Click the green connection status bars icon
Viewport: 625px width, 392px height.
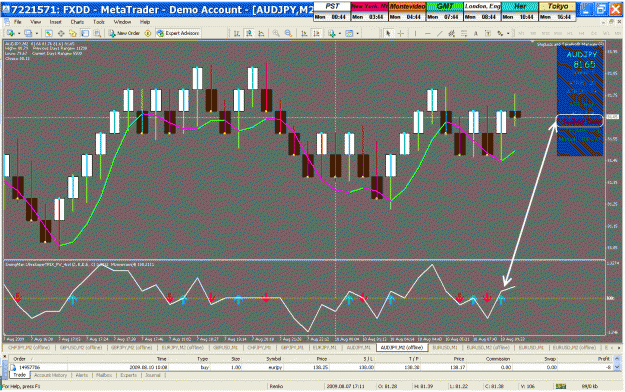[x=561, y=386]
